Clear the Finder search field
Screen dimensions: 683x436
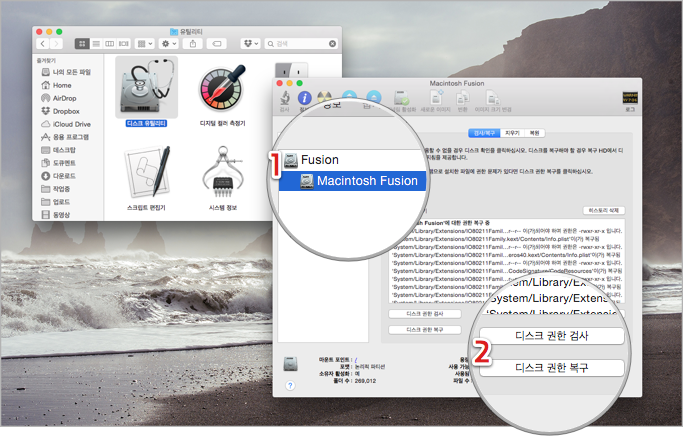tap(333, 44)
